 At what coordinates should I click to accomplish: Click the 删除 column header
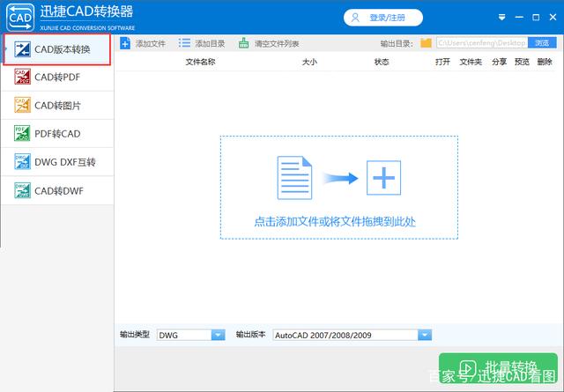(x=545, y=62)
